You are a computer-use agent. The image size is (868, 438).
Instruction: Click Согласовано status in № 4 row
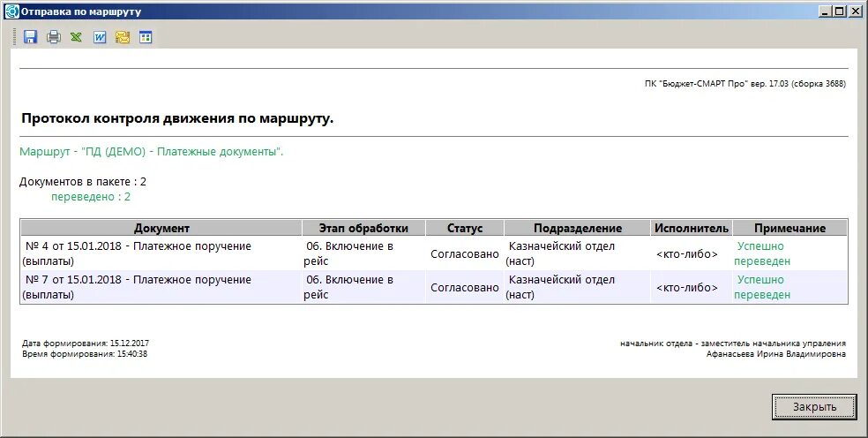tap(465, 254)
